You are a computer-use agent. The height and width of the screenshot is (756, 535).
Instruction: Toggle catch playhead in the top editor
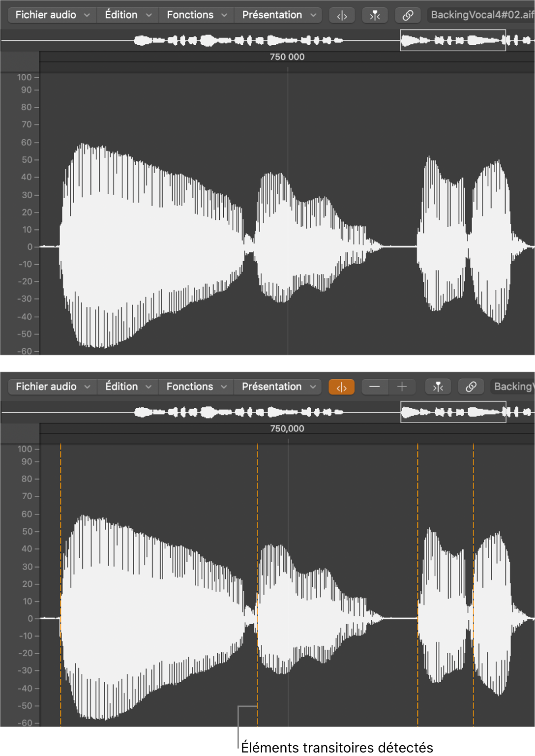pyautogui.click(x=375, y=15)
